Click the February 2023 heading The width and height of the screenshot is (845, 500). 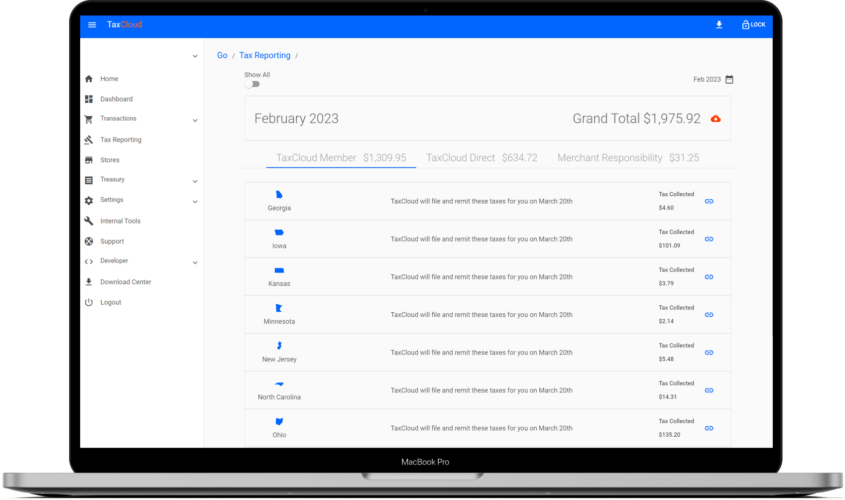click(x=296, y=119)
